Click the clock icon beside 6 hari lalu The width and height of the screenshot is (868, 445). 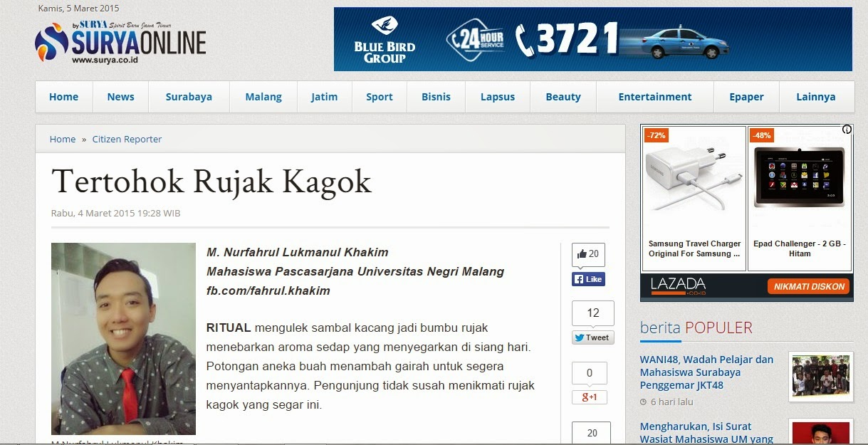point(644,402)
